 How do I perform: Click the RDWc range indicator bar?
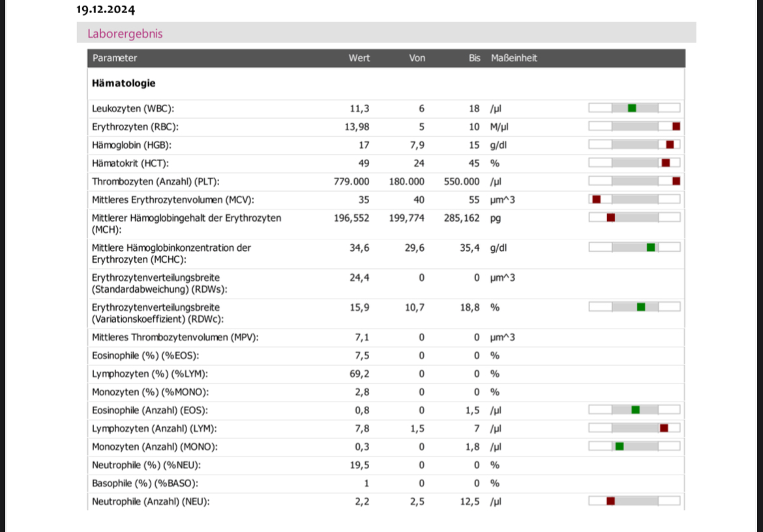(x=635, y=307)
